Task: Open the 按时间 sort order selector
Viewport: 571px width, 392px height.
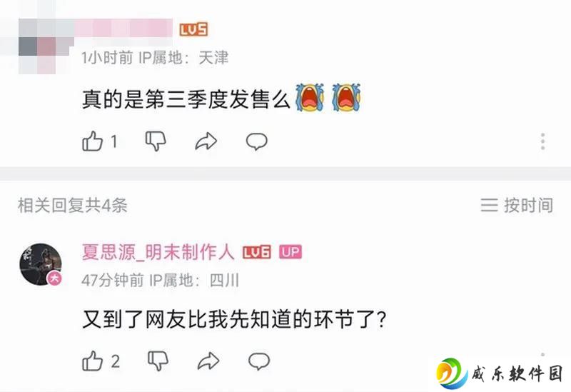Action: 517,205
